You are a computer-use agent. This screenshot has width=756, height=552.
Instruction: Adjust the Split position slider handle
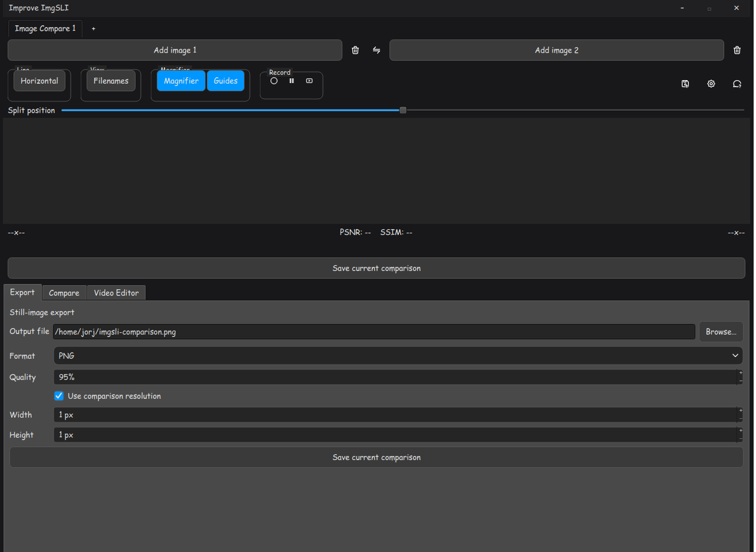tap(403, 110)
